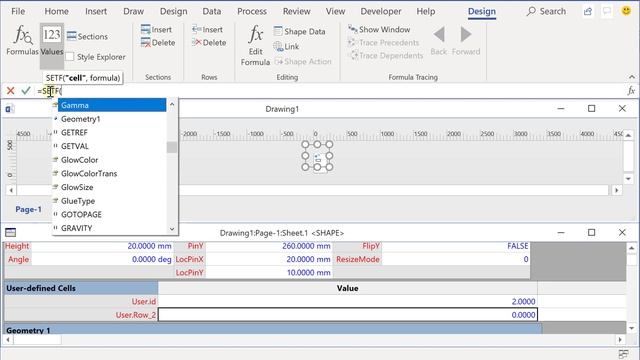Collapse the User-defined Cells section header
This screenshot has height=360, width=640.
coord(81,288)
